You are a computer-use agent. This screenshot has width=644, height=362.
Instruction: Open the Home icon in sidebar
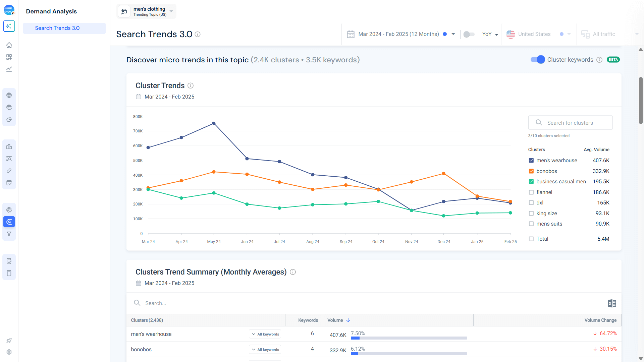pyautogui.click(x=9, y=45)
